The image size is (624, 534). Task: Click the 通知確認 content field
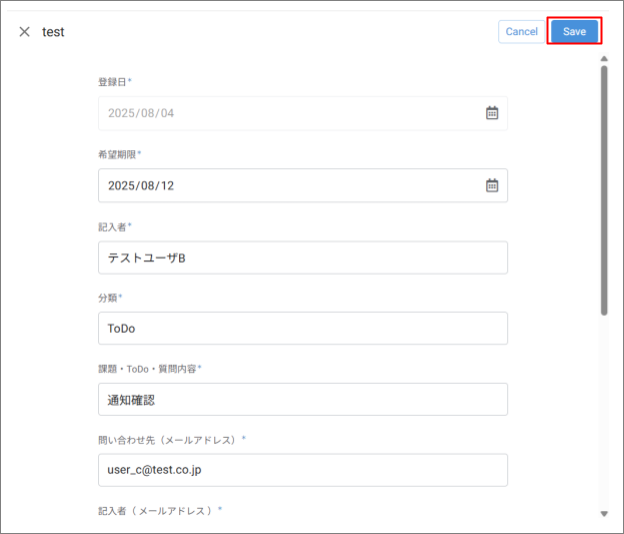point(303,400)
